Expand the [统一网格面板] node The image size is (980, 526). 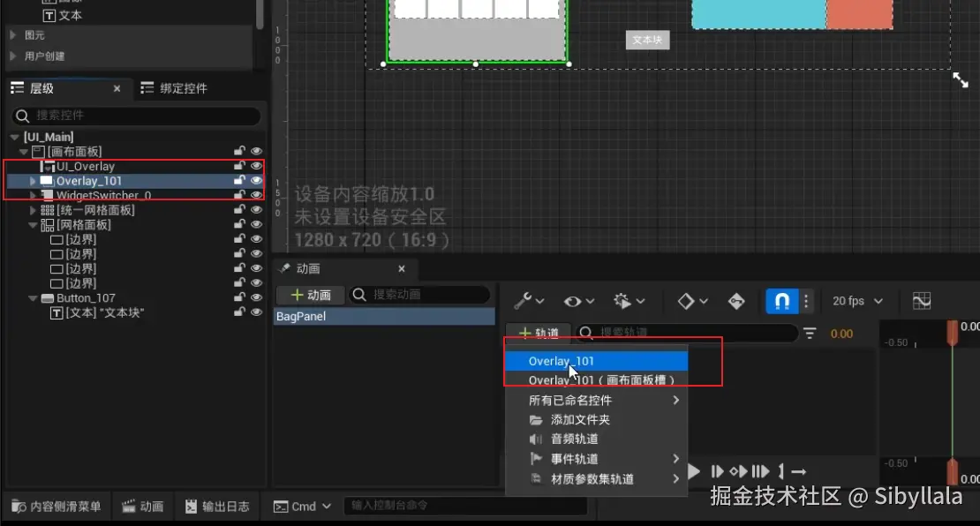33,210
